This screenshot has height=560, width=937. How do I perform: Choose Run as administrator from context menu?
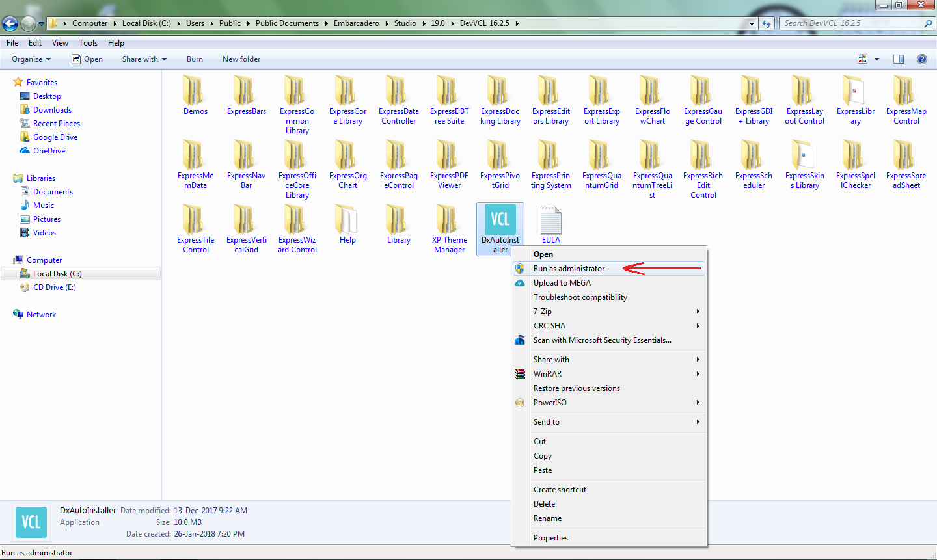click(x=569, y=269)
